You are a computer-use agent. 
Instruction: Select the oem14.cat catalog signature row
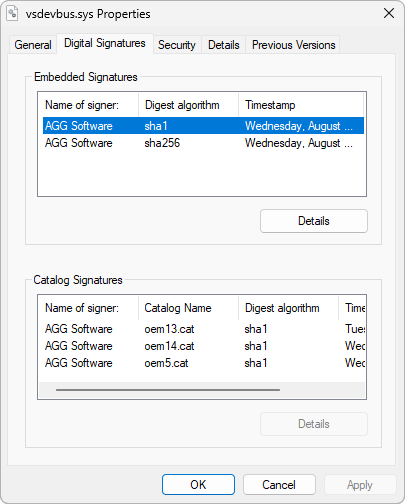(x=203, y=346)
